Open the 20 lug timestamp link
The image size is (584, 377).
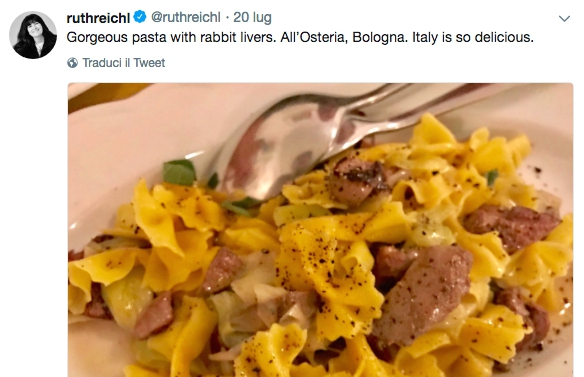[252, 17]
